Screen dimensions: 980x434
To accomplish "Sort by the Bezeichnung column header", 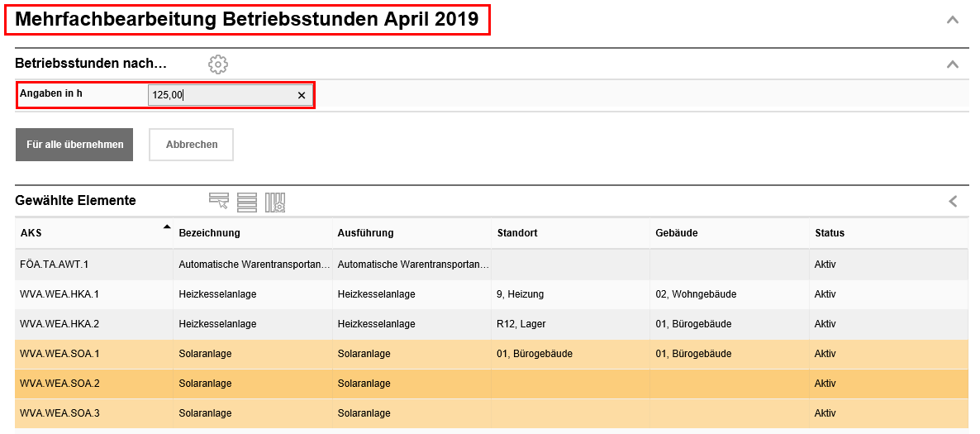I will point(209,233).
